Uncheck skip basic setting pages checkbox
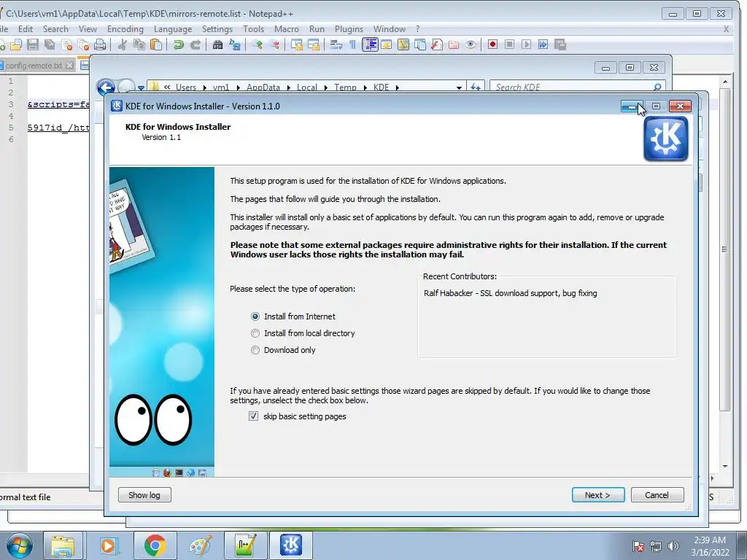 tap(253, 416)
